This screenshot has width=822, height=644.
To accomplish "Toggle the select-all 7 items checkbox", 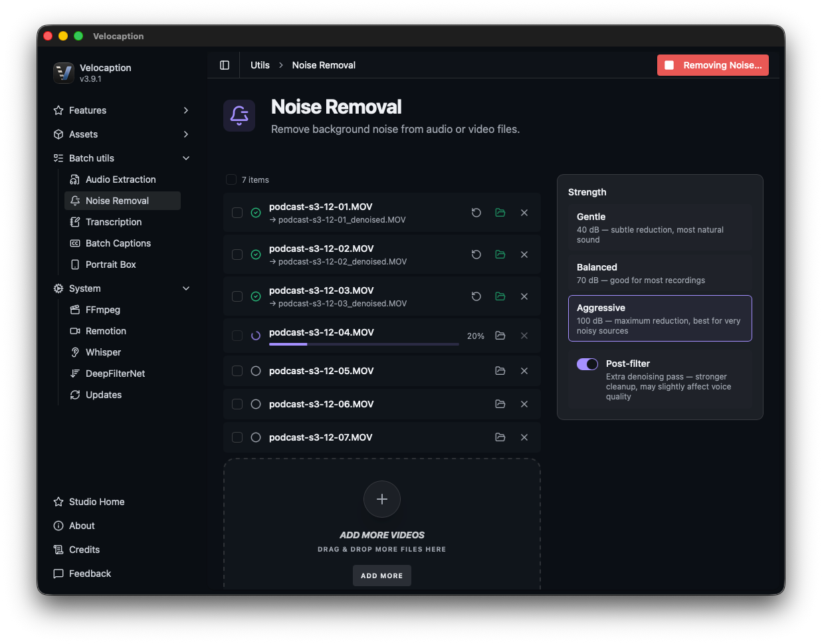I will pos(231,179).
